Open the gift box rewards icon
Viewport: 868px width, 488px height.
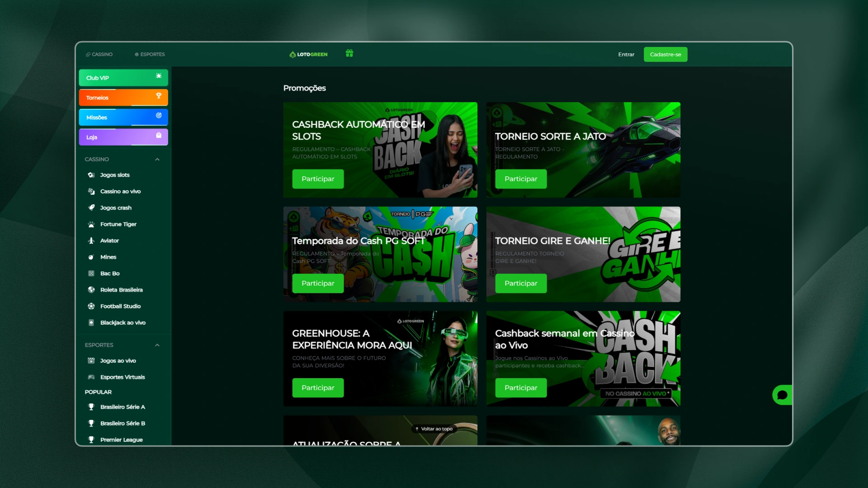[x=349, y=53]
